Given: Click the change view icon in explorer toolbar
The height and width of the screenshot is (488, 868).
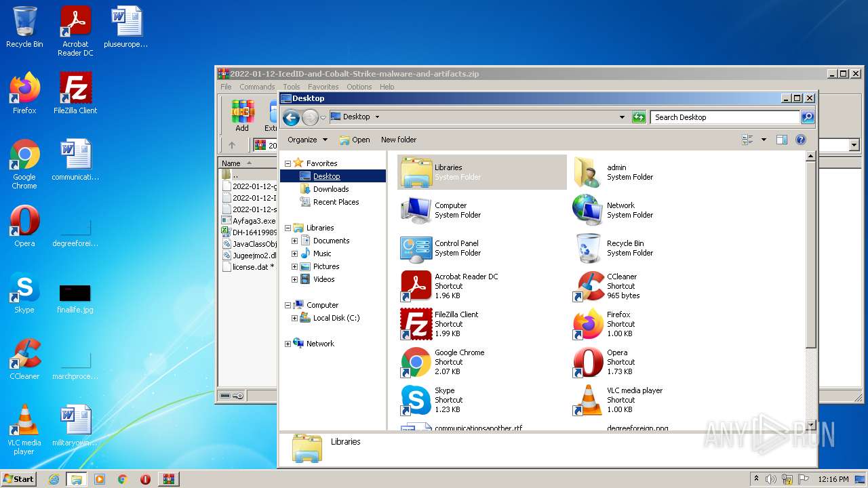Looking at the screenshot, I should [x=747, y=140].
